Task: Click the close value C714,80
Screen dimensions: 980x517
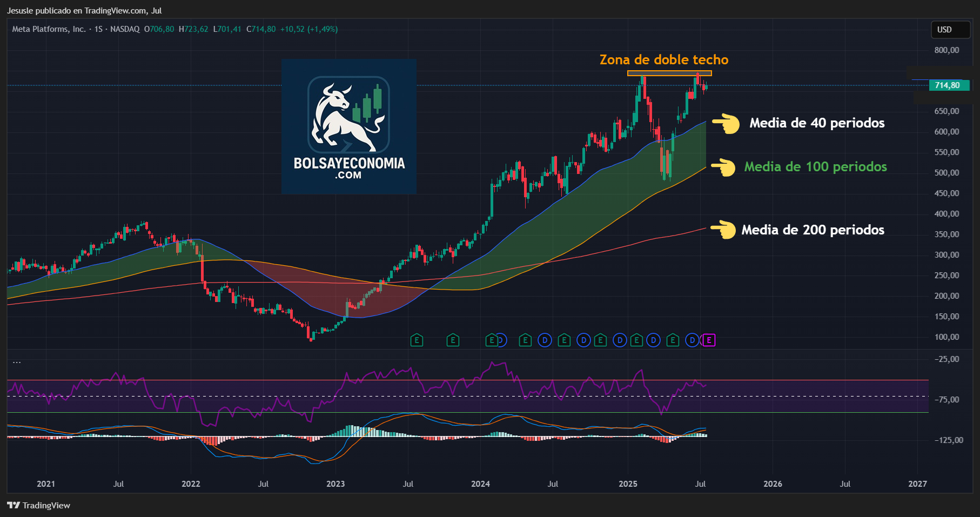Action: click(x=261, y=29)
